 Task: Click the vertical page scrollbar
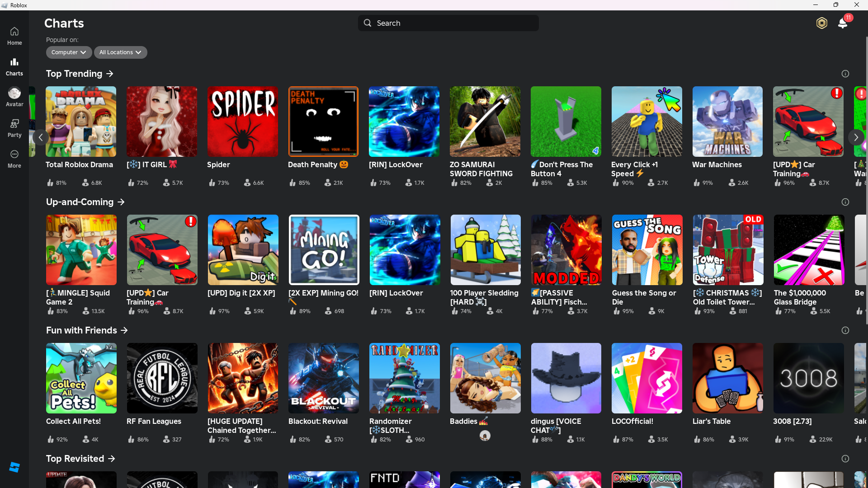pyautogui.click(x=866, y=181)
